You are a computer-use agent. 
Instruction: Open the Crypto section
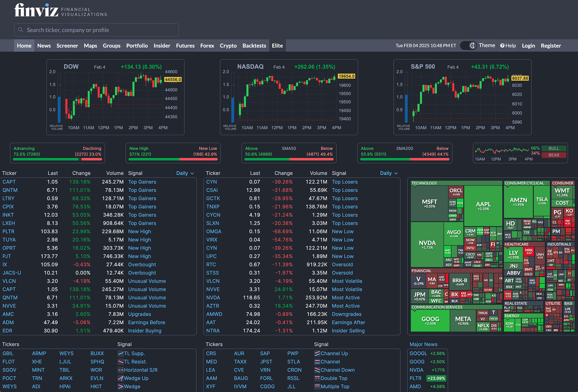click(x=228, y=45)
